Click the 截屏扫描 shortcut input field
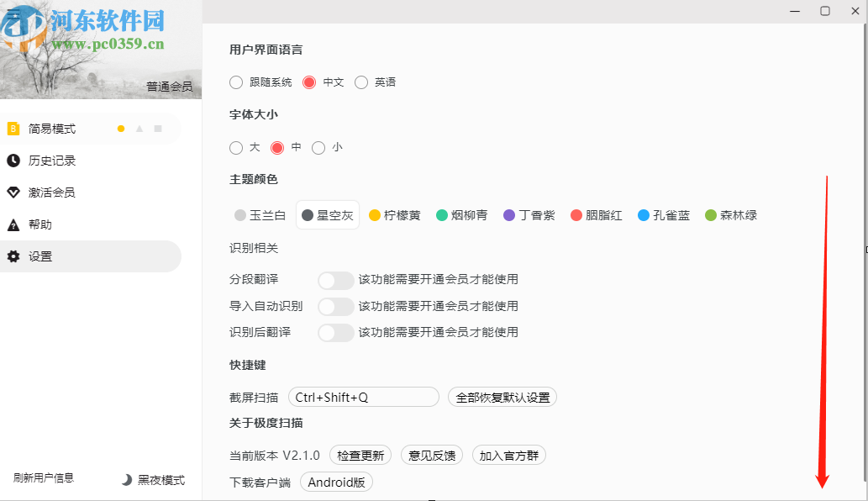Screen dimensions: 868x501 click(x=363, y=398)
